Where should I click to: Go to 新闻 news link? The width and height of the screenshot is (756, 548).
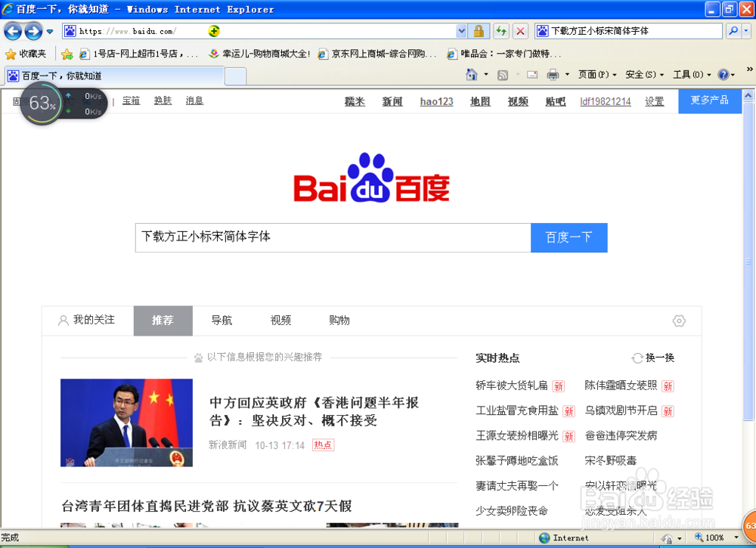coord(392,101)
